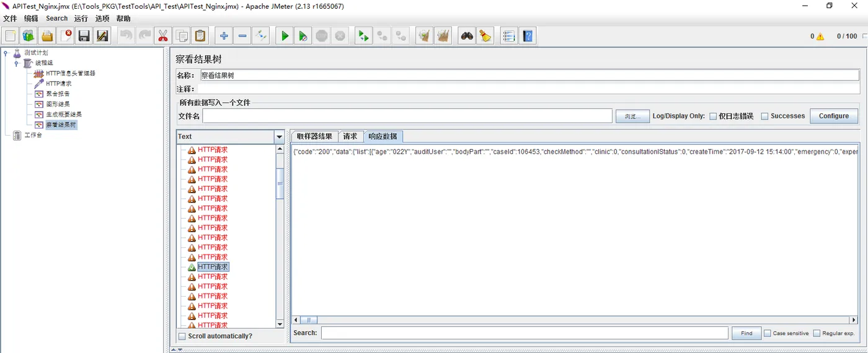The image size is (868, 353).
Task: Click the yellow warning error-count icon
Action: click(820, 37)
